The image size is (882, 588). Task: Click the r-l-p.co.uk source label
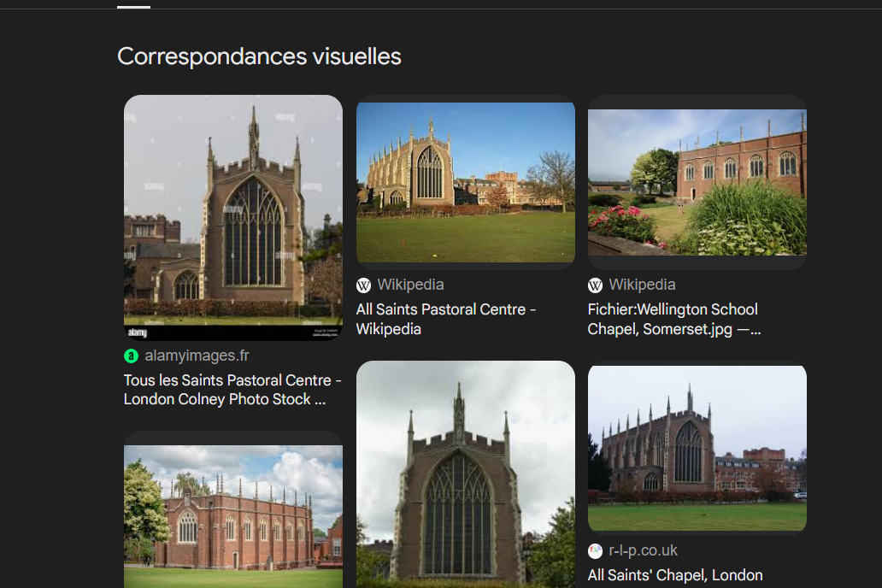click(644, 551)
